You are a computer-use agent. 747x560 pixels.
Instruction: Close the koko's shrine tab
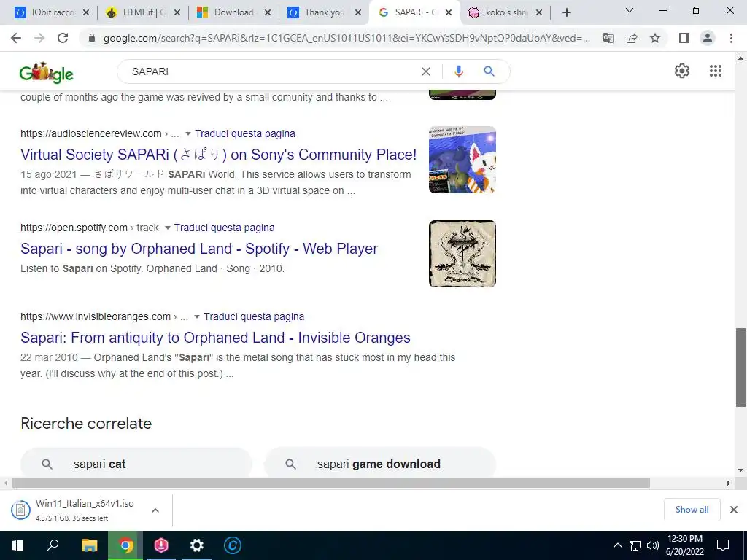pyautogui.click(x=539, y=13)
